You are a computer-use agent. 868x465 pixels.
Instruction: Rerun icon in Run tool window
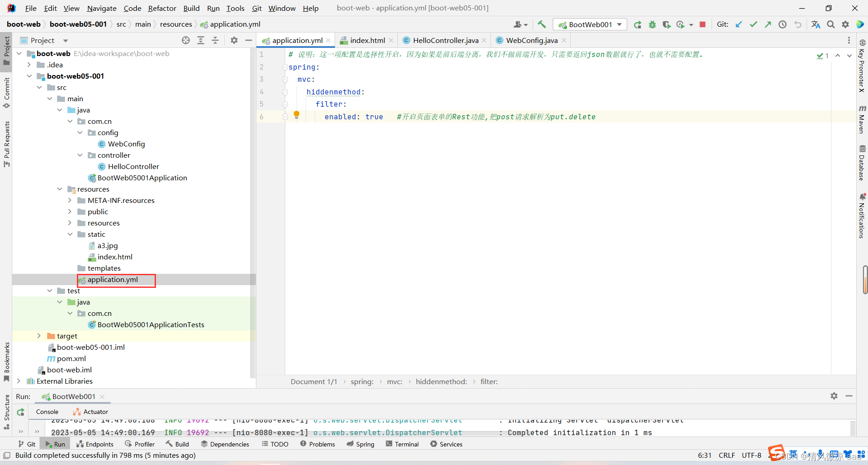pos(21,412)
